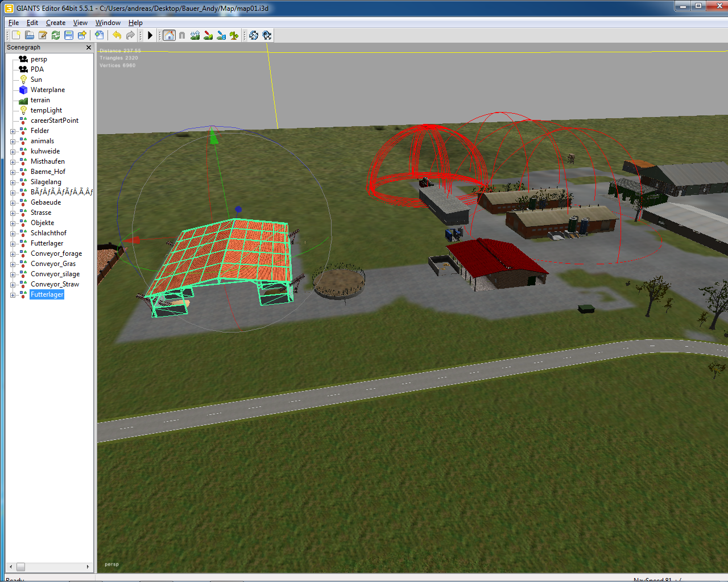The height and width of the screenshot is (582, 728).
Task: Expand the Objekte node
Action: point(13,223)
